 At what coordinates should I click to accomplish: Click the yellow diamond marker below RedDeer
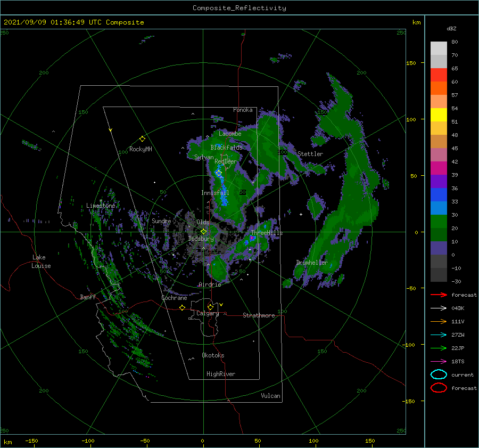(219, 173)
